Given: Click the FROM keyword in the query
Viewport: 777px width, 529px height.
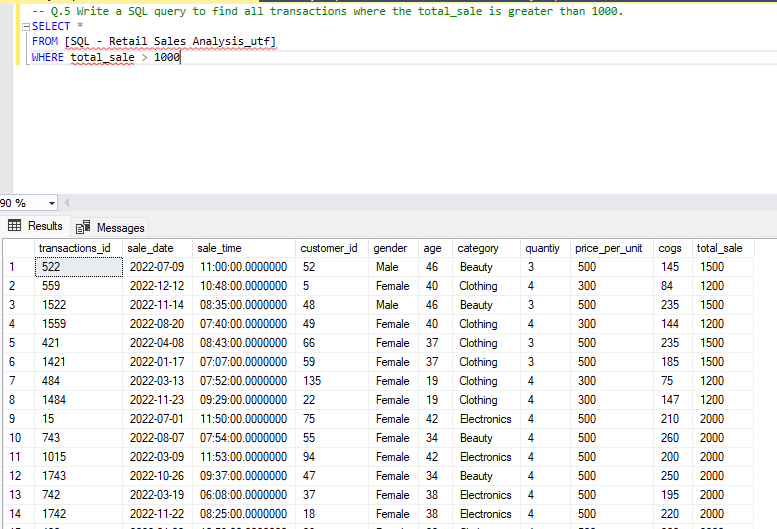Looking at the screenshot, I should 45,42.
